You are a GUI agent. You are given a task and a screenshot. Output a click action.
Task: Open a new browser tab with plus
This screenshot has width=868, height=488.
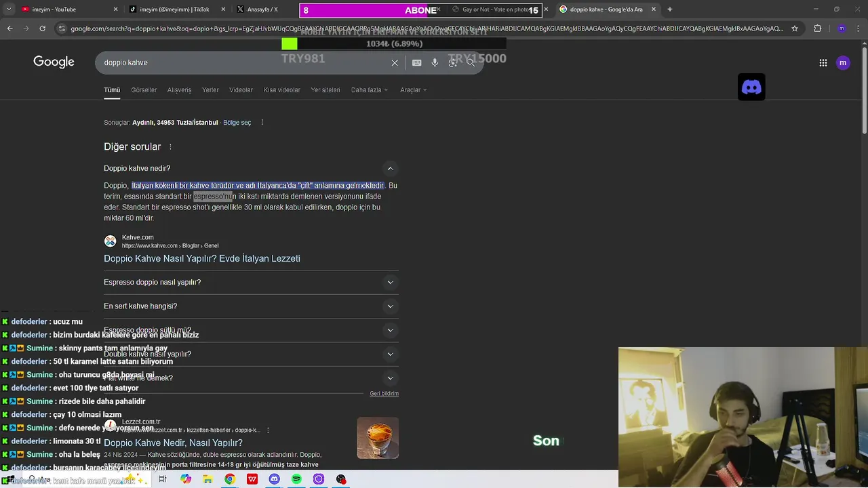(669, 9)
